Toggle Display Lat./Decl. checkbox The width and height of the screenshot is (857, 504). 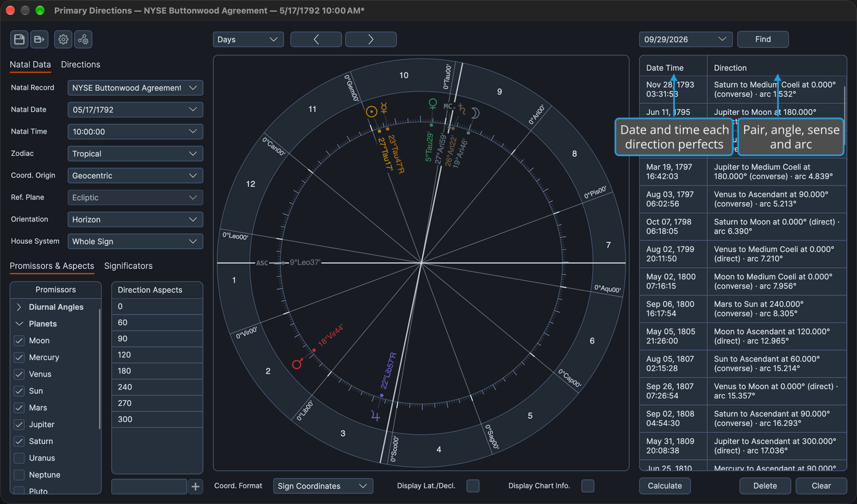point(473,486)
